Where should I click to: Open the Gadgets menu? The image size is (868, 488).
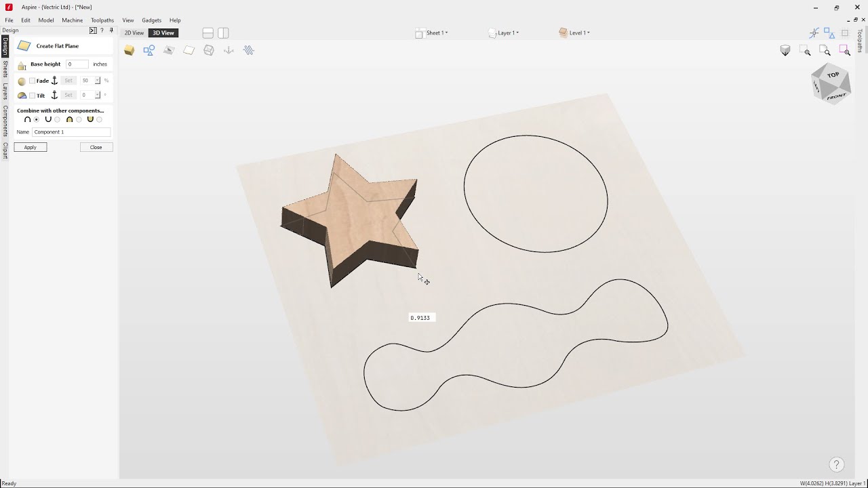[x=151, y=20]
